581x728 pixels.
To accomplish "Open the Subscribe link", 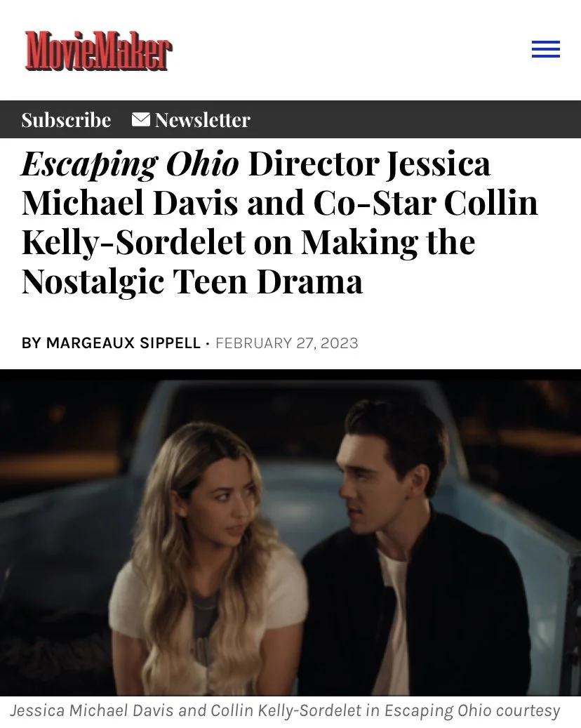I will click(x=67, y=120).
